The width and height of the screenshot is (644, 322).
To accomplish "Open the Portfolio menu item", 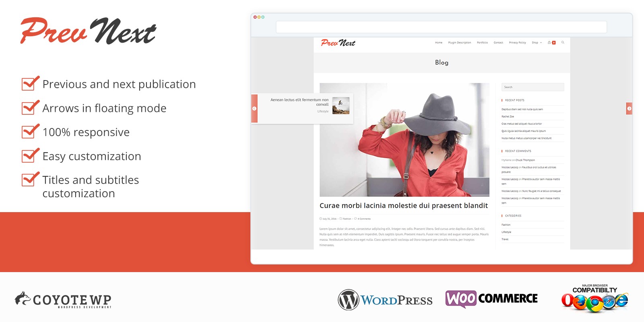I will (x=482, y=43).
